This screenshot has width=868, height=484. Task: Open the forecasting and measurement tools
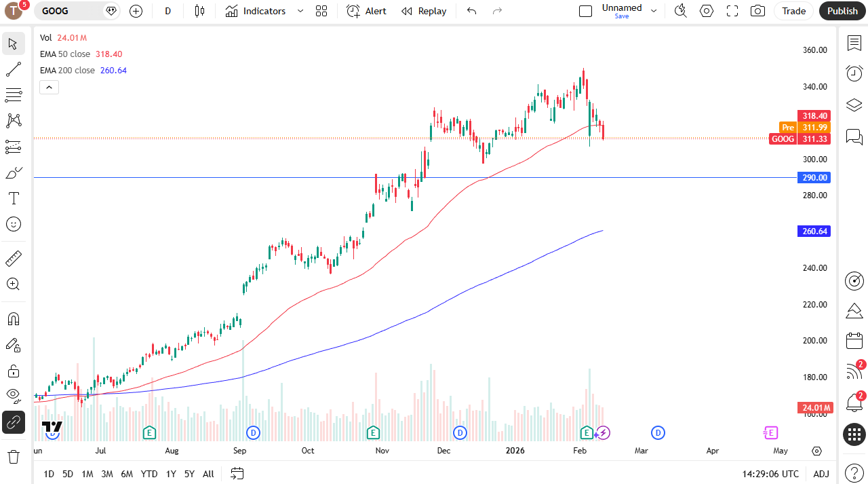(x=13, y=147)
